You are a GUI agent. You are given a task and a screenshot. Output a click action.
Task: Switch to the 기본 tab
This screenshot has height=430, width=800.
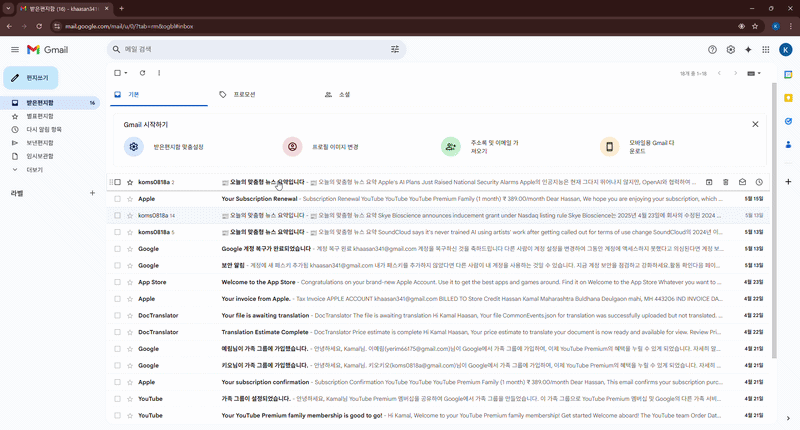[x=159, y=95]
